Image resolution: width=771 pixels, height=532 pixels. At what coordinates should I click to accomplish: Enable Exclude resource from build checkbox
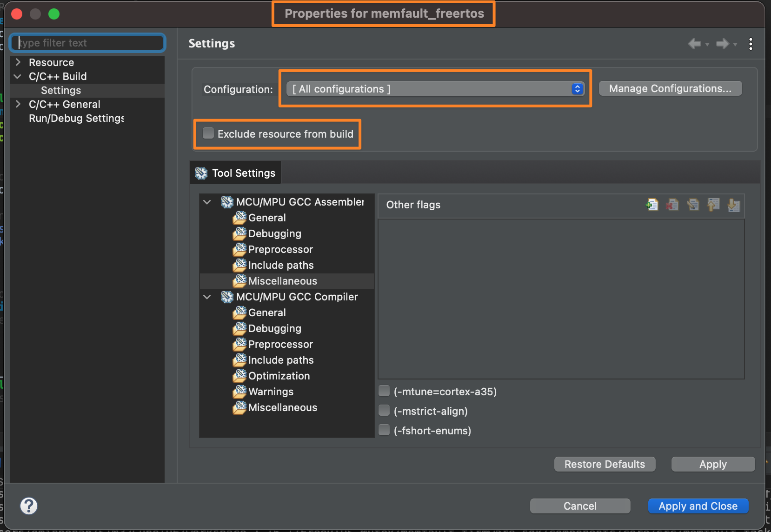[208, 133]
